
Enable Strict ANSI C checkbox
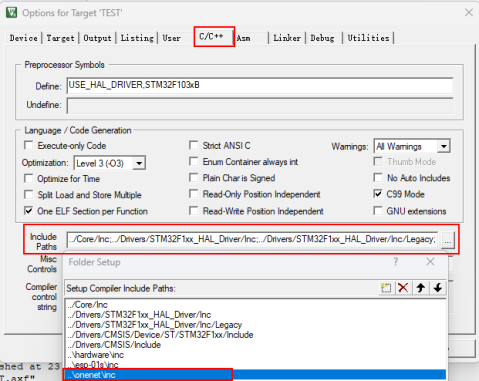(193, 145)
